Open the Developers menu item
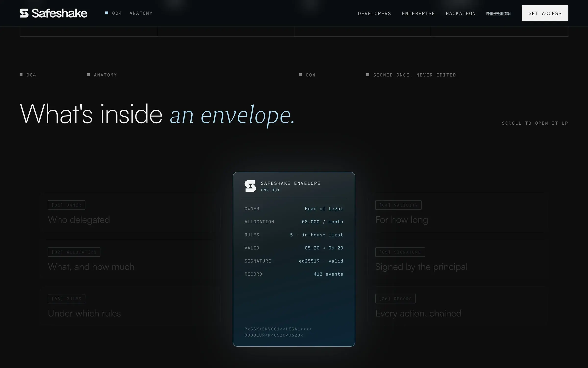588x368 pixels. point(375,13)
